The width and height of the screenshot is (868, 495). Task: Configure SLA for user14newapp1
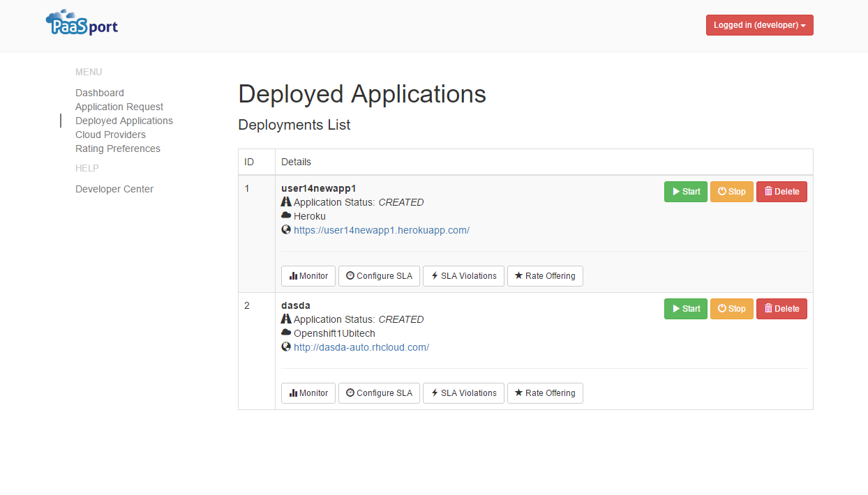tap(379, 276)
